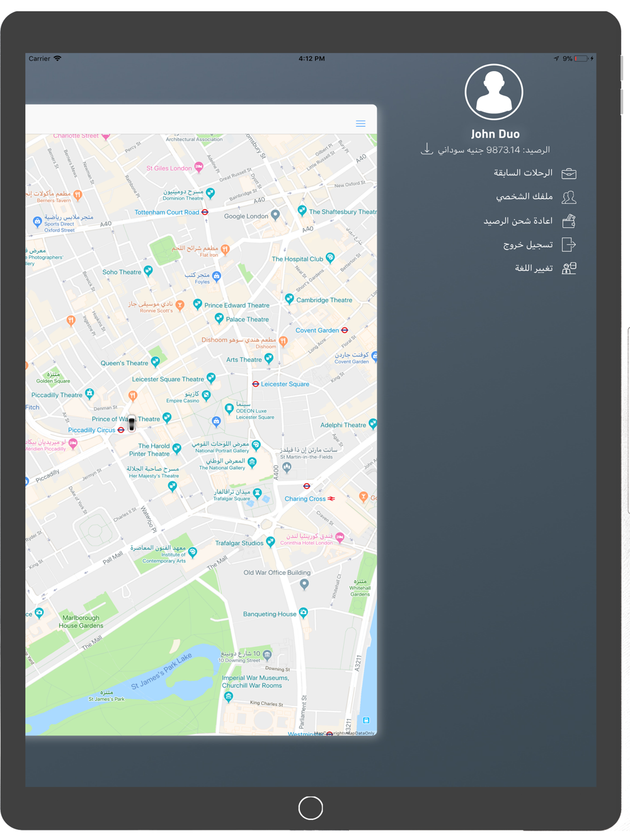Tap the Leicester Square station roundel
Image resolution: width=630 pixels, height=840 pixels.
255,383
